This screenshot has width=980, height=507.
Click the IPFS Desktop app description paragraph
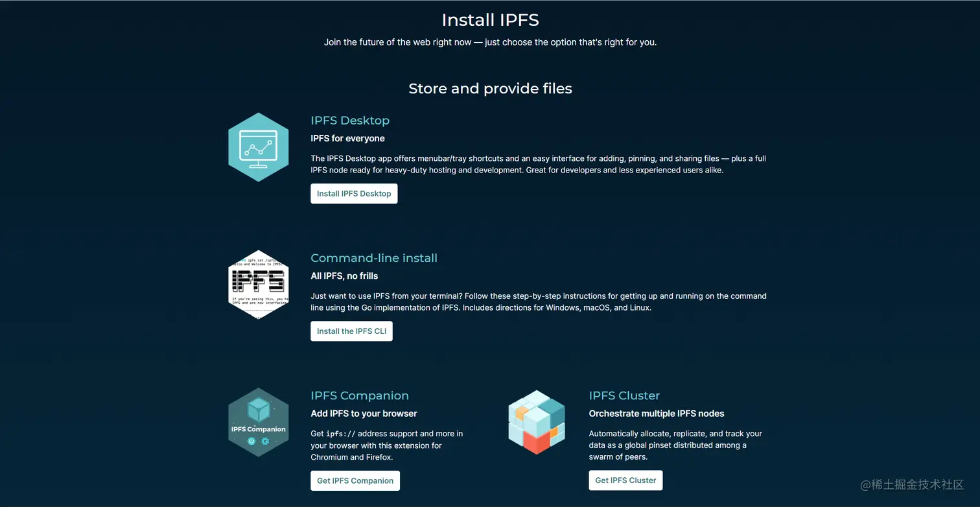538,164
